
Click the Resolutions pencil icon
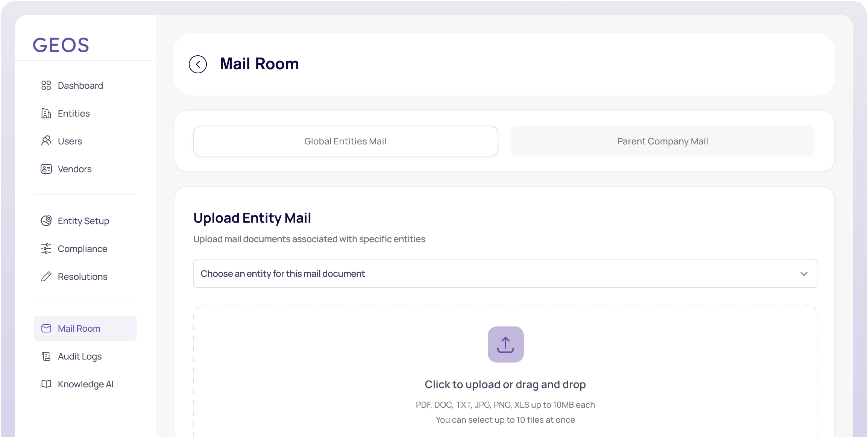[46, 277]
